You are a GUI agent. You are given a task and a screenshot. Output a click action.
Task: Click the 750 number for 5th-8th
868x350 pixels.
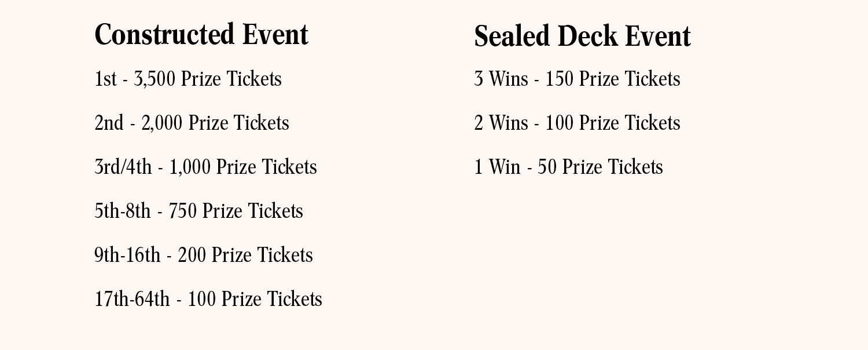[183, 211]
